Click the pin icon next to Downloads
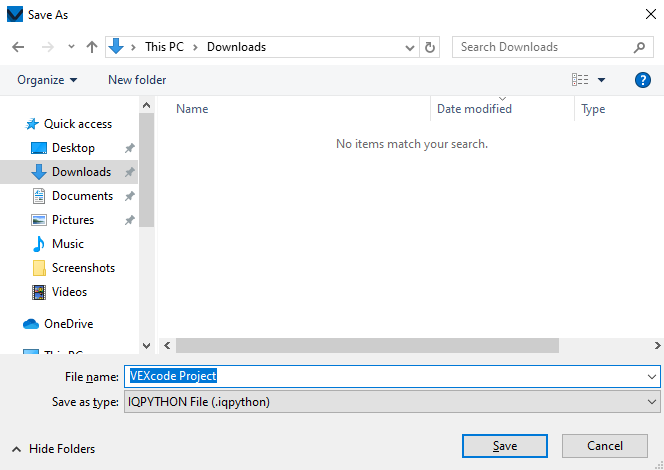The image size is (664, 470). [130, 172]
